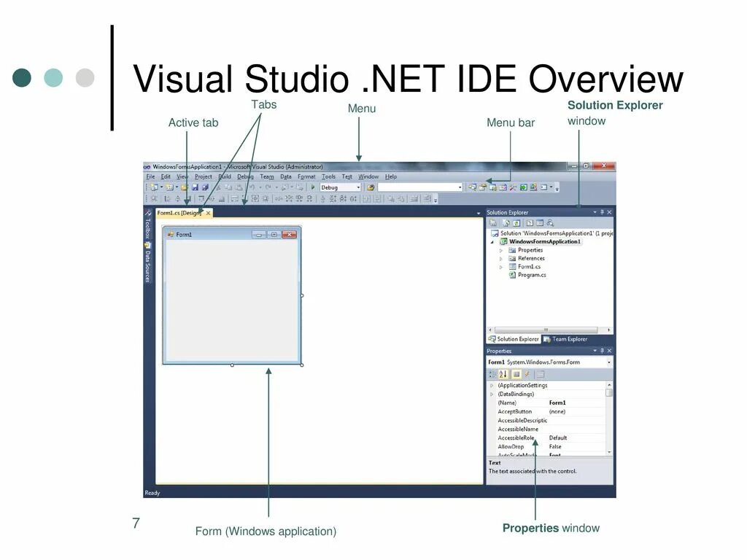This screenshot has width=747, height=560.
Task: Show Events lightning bolt in Properties window
Action: [x=527, y=375]
